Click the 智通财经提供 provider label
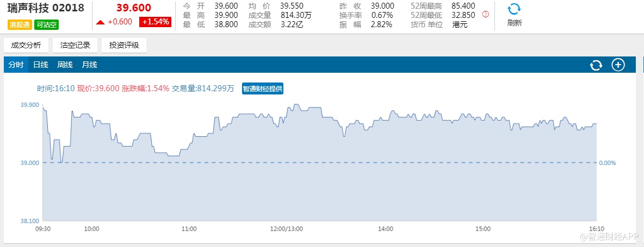This screenshot has height=247, width=644. tap(263, 88)
